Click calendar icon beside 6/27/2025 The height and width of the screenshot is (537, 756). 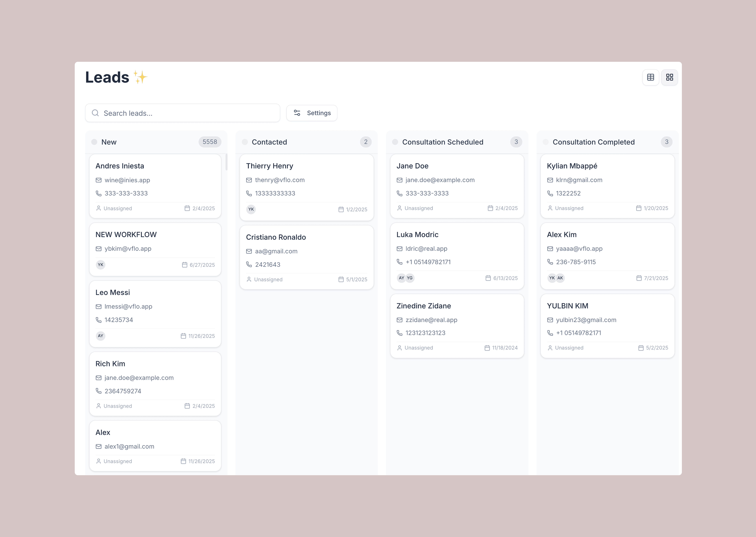click(185, 265)
